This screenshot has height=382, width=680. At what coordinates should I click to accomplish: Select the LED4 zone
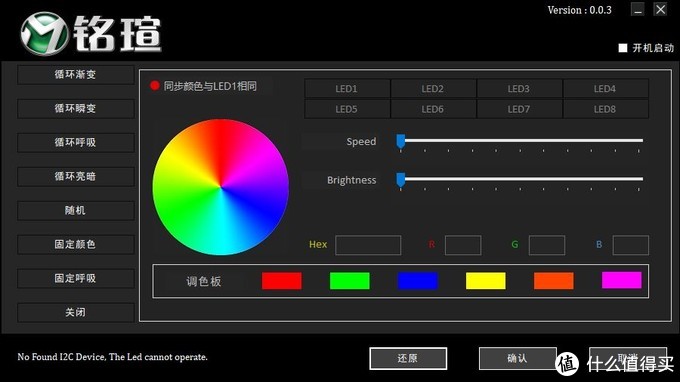[x=605, y=88]
